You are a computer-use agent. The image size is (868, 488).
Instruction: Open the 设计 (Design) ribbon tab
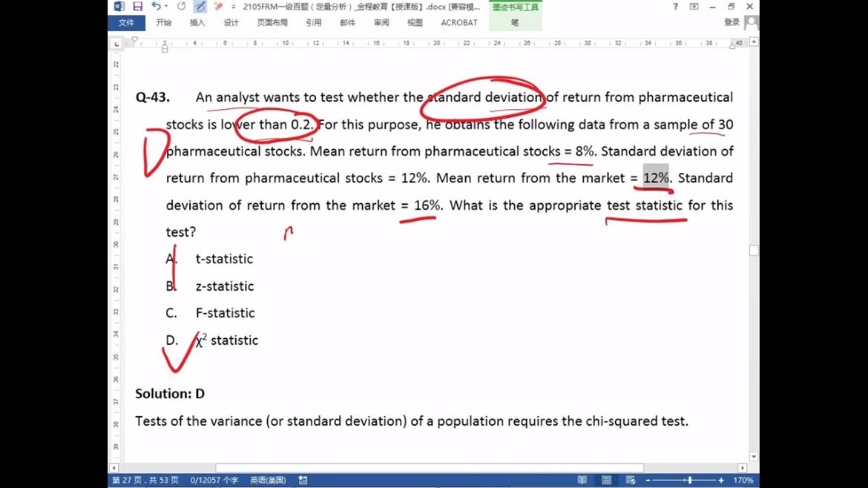click(x=231, y=23)
